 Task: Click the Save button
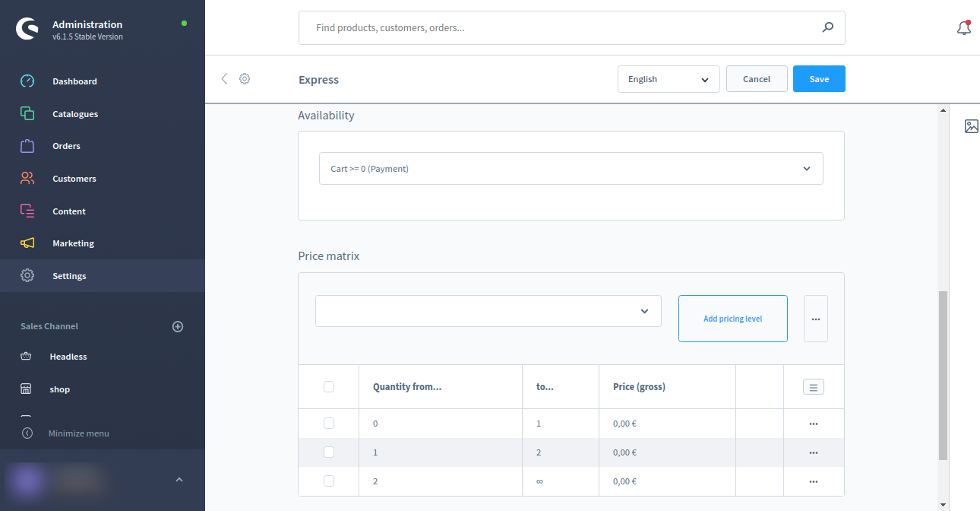pos(819,79)
